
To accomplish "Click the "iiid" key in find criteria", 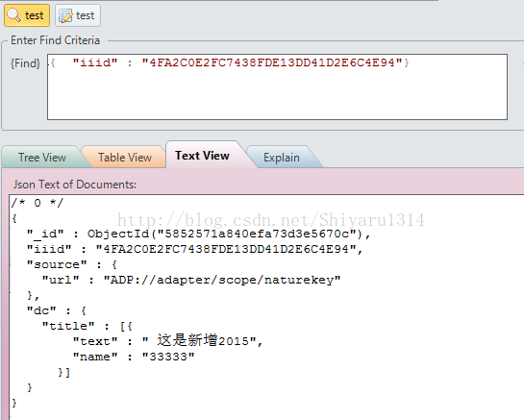I will click(95, 62).
